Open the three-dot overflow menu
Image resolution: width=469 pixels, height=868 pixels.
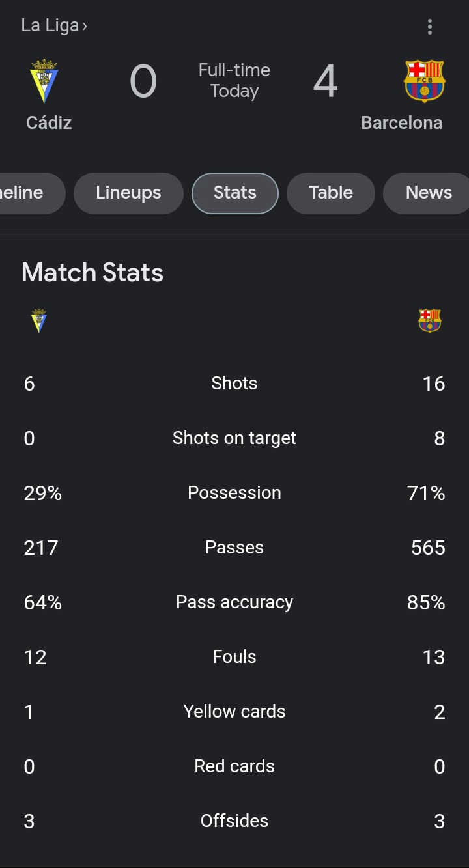click(x=430, y=27)
